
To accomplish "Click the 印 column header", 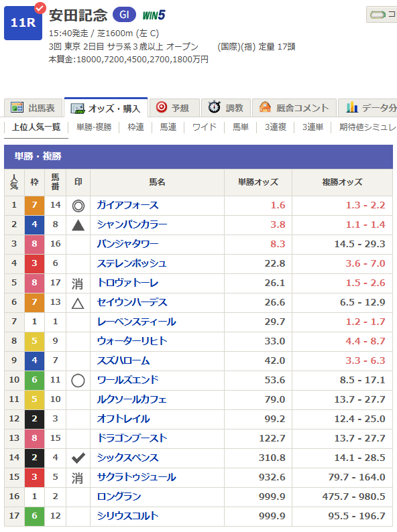I will pyautogui.click(x=78, y=182).
